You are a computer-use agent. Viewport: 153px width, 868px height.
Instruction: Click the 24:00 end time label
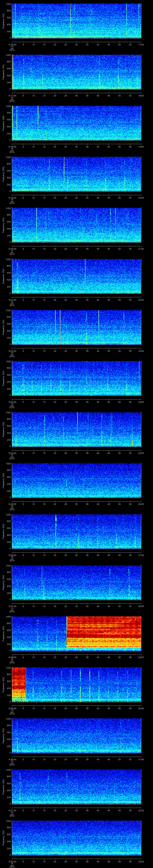pos(141,402)
